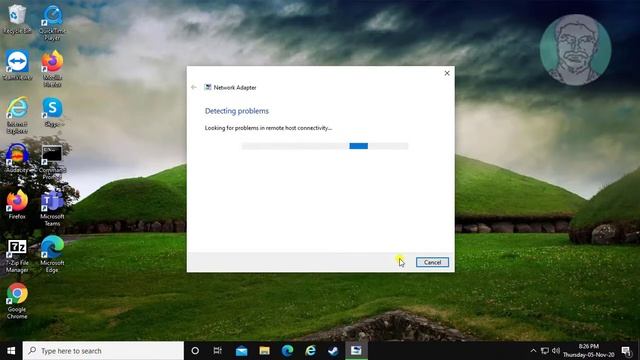Launch QuickTime Player desktop shortcut

pyautogui.click(x=52, y=22)
